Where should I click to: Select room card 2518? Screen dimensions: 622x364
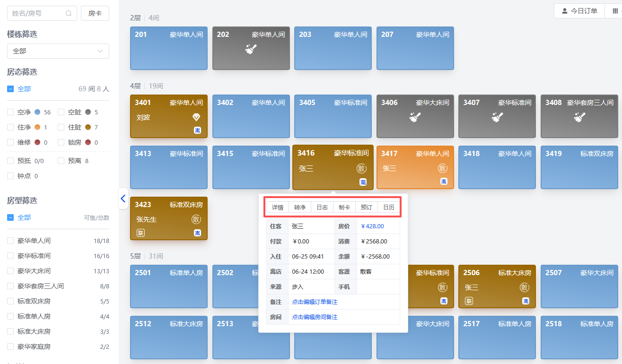(x=579, y=338)
